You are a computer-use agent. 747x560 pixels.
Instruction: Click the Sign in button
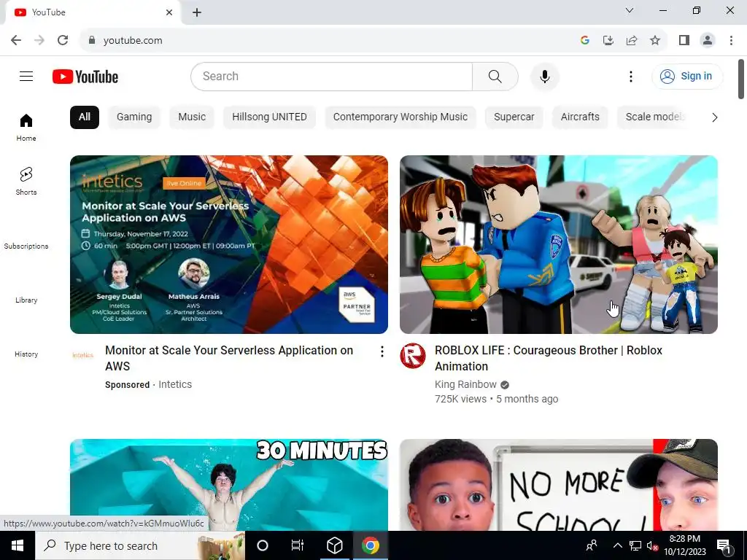[687, 76]
